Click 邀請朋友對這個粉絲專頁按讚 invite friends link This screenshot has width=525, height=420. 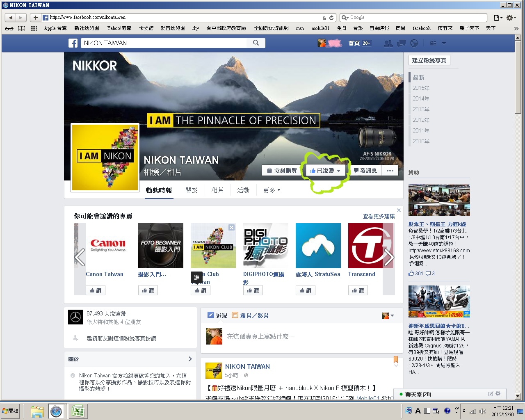(121, 338)
